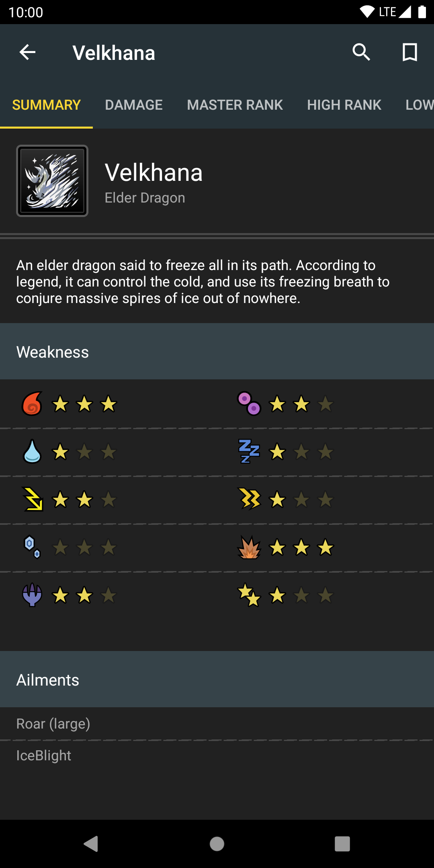The height and width of the screenshot is (868, 434).
Task: Switch to the Damage tab
Action: coord(134,105)
